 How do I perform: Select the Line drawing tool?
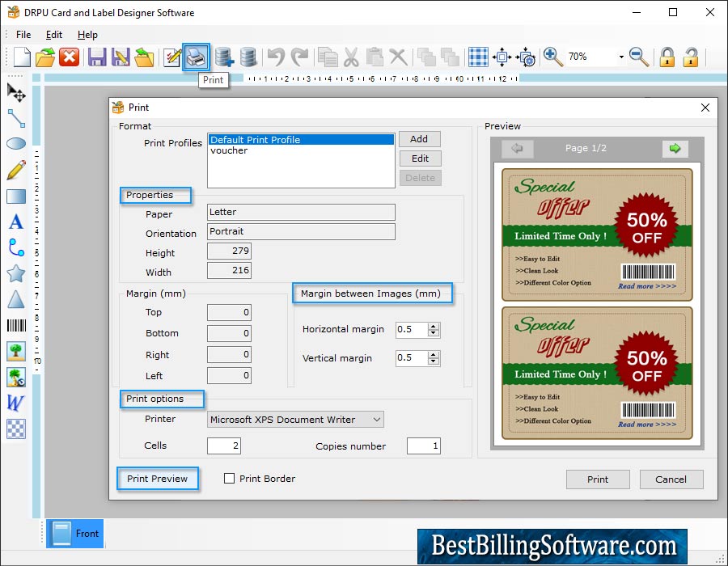point(16,119)
